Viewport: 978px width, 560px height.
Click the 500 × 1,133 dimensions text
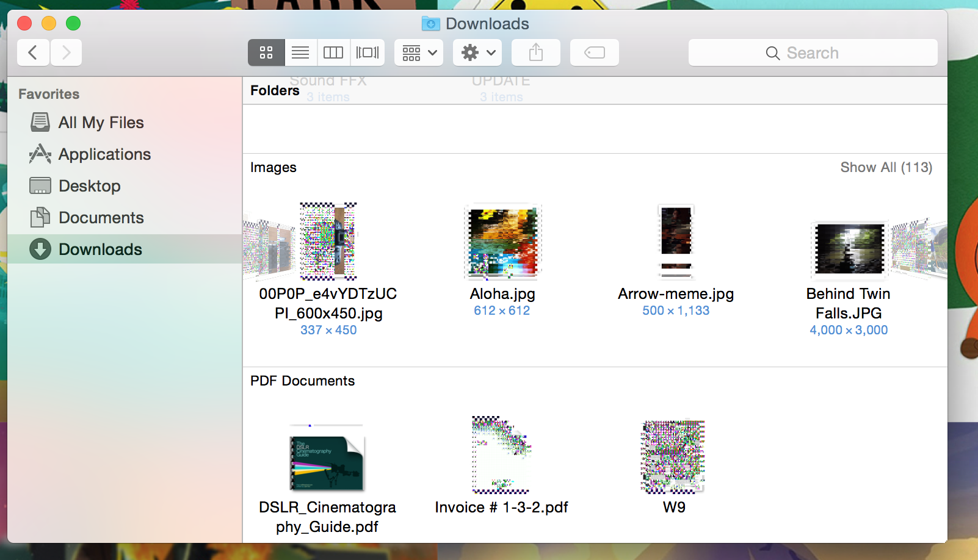tap(676, 311)
